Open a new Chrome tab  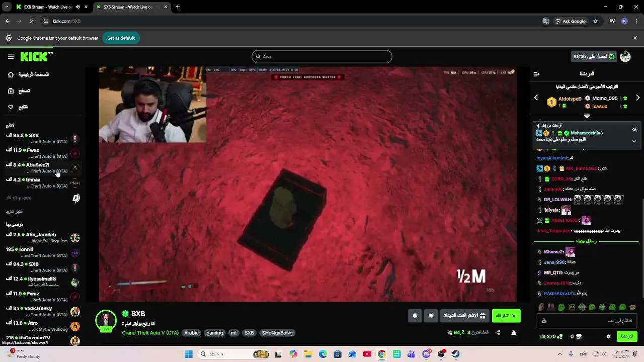tap(178, 7)
